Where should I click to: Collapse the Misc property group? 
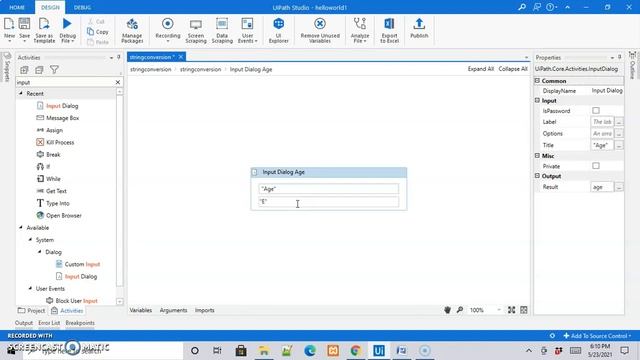pos(537,156)
